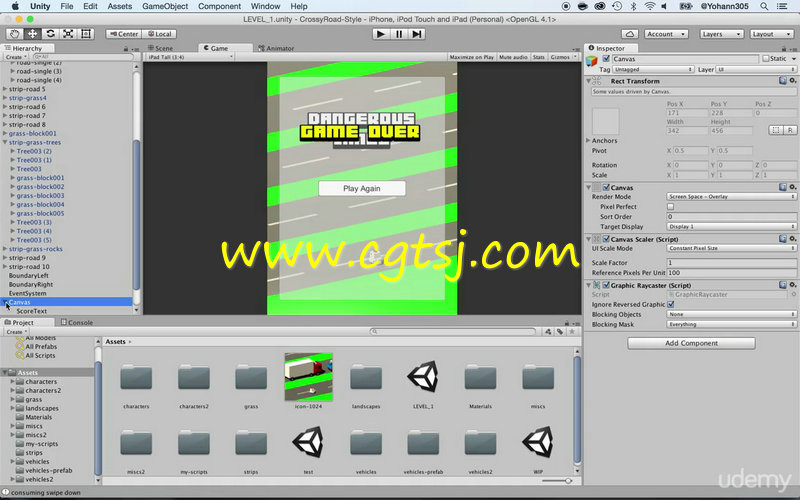The height and width of the screenshot is (500, 800).
Task: Select the icon-1024 image thumbnail
Action: tap(308, 377)
